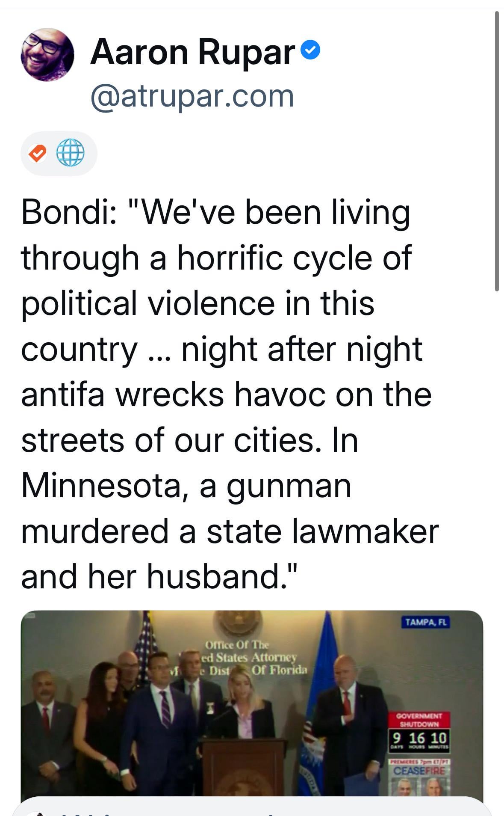Image resolution: width=504 pixels, height=816 pixels.
Task: Click the wooden podium in the video
Action: pyautogui.click(x=242, y=767)
